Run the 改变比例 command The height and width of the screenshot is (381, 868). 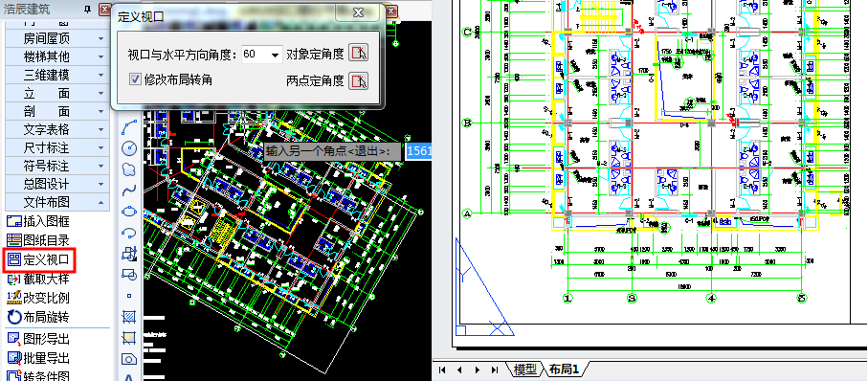[x=38, y=298]
